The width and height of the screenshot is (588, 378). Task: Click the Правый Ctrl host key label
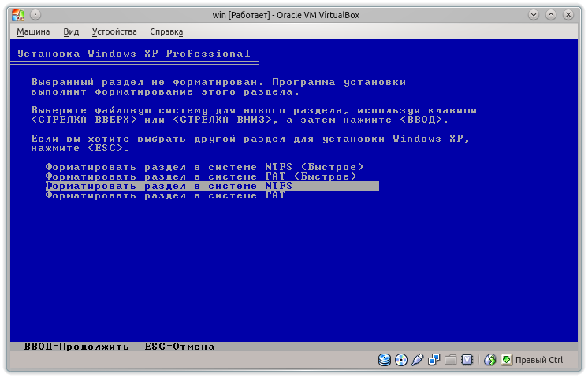539,360
